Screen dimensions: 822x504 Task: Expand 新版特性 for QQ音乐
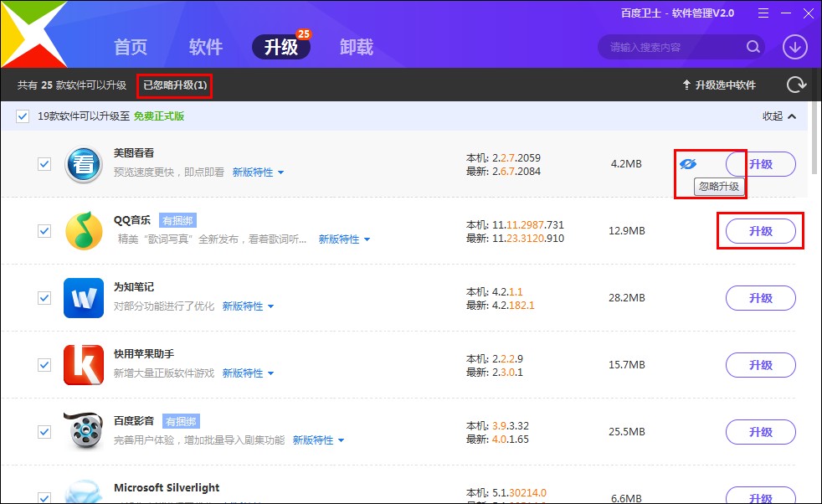pos(344,239)
